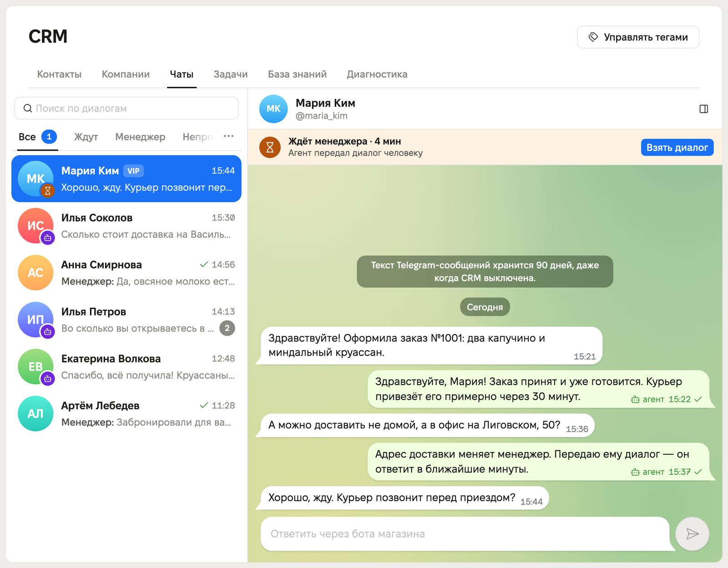Click the МК avatar in chat header
The height and width of the screenshot is (568, 728).
pyautogui.click(x=273, y=109)
